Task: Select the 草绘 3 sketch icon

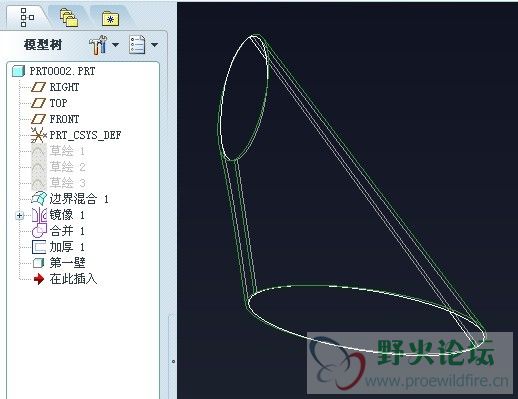Action: (x=39, y=183)
